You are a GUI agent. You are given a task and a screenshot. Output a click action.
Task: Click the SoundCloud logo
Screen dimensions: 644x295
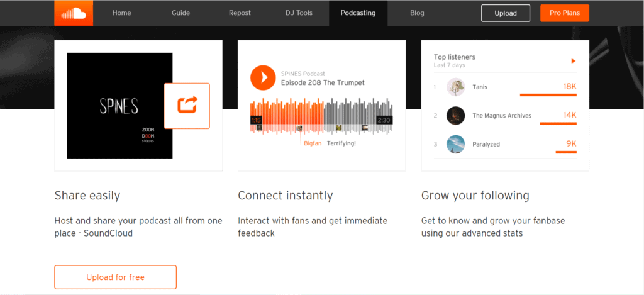(74, 13)
